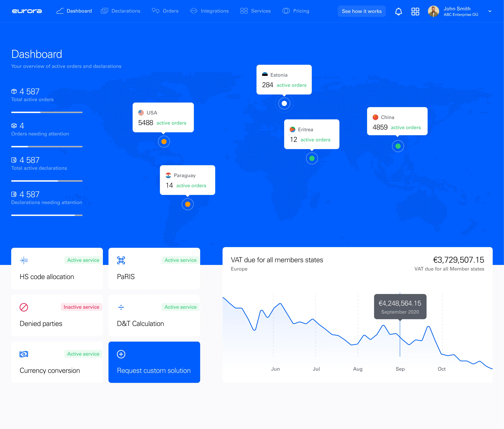Click the notification bell icon
This screenshot has height=429, width=504.
(x=398, y=11)
